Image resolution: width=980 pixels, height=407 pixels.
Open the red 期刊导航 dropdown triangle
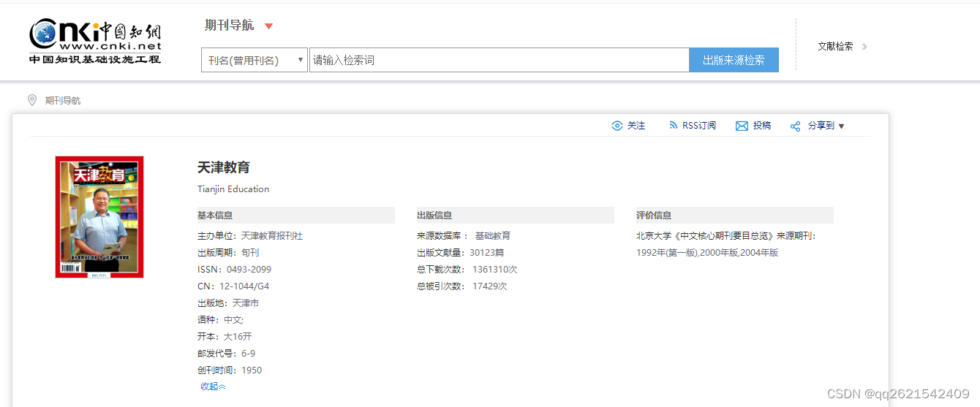pyautogui.click(x=268, y=26)
